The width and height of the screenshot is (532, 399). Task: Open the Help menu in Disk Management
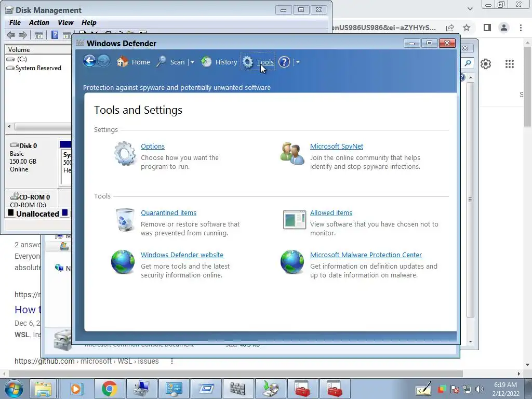click(89, 22)
